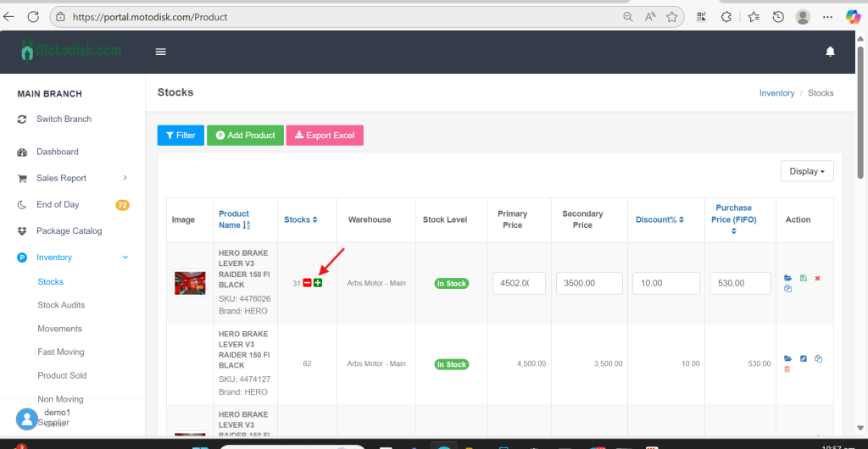This screenshot has height=449, width=868.
Task: Cancel editing with the red X icon
Action: (817, 278)
